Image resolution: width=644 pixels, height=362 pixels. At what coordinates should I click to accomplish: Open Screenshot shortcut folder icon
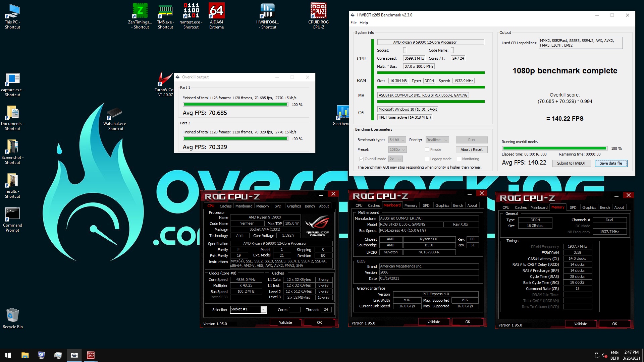tap(12, 152)
